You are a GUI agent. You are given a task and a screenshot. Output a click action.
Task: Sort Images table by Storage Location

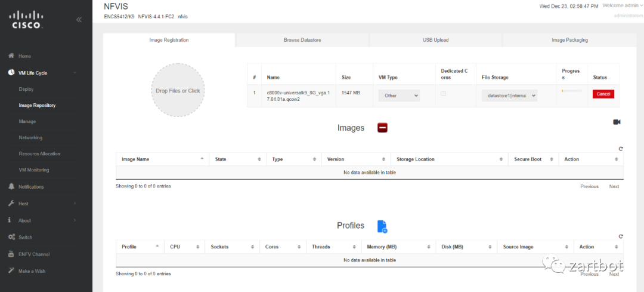click(x=450, y=159)
